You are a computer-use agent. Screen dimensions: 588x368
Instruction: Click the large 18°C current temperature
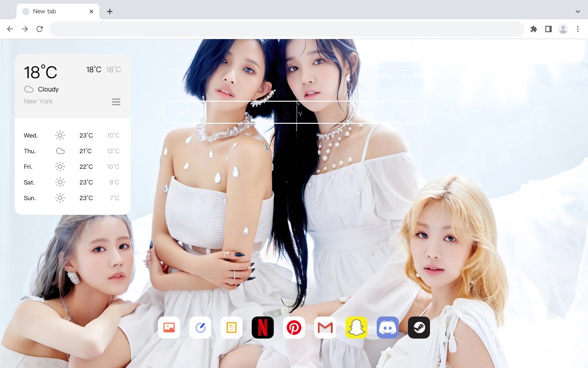(x=40, y=72)
